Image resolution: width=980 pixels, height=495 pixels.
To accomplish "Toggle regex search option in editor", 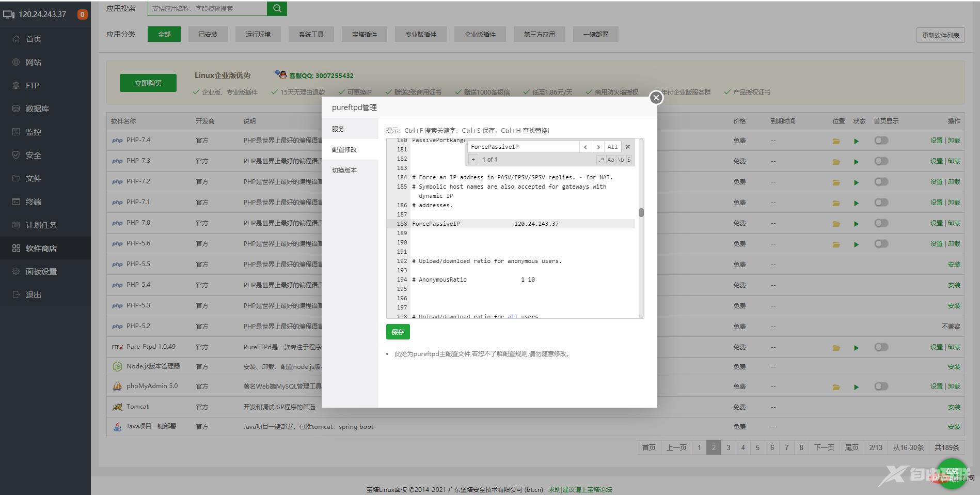I will [x=600, y=160].
